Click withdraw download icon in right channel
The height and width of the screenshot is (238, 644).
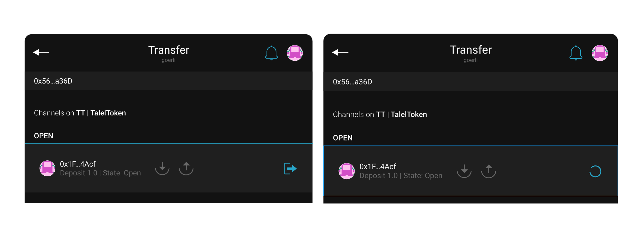(x=464, y=171)
